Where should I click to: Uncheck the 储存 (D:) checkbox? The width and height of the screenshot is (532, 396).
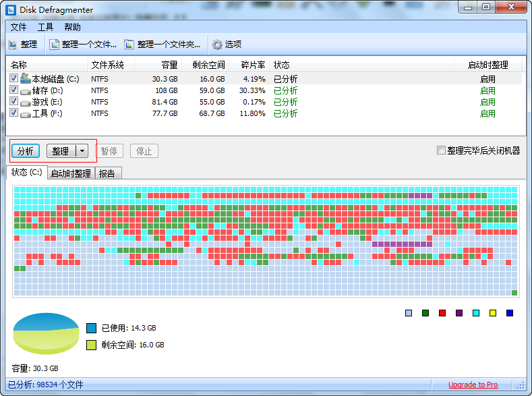pos(13,90)
